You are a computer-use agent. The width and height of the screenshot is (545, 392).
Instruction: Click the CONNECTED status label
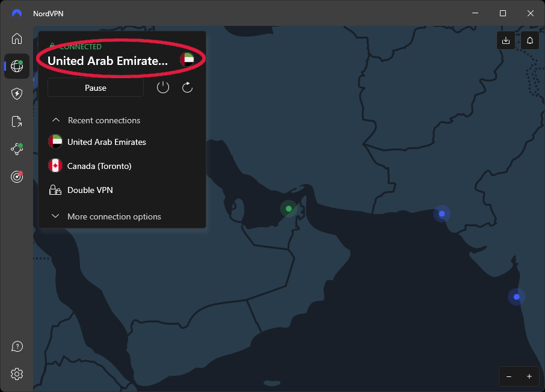point(80,46)
